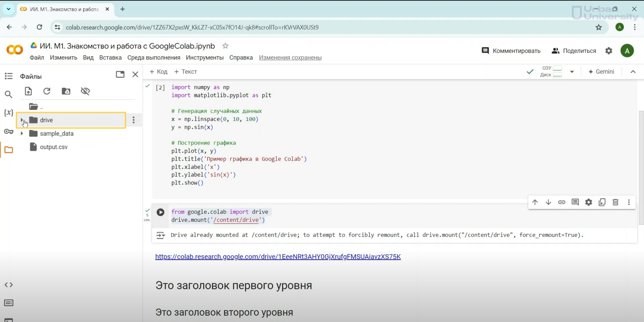
Task: Toggle hidden files visibility eye icon
Action: pos(85,91)
